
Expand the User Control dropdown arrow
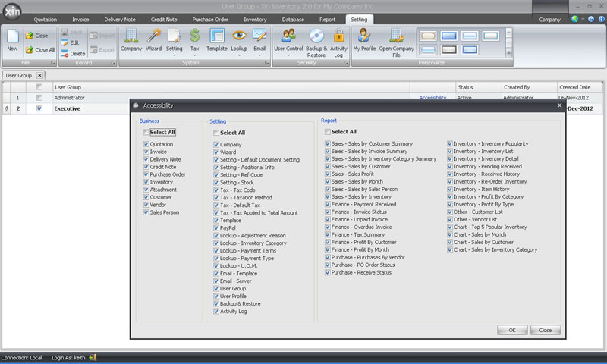[288, 55]
